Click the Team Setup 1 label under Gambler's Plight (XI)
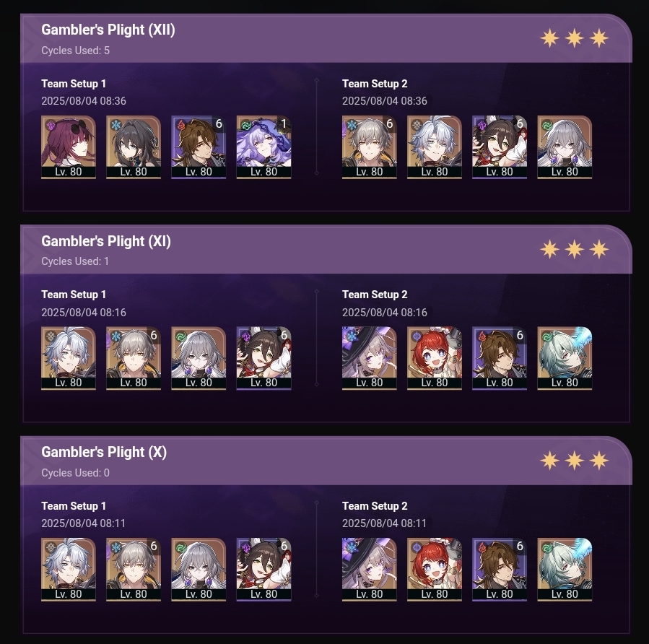 (74, 295)
